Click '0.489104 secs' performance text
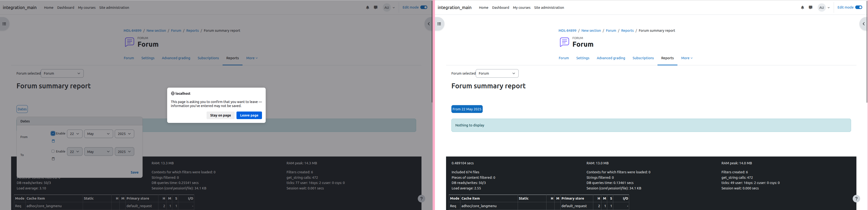The width and height of the screenshot is (868, 210). pyautogui.click(x=463, y=163)
